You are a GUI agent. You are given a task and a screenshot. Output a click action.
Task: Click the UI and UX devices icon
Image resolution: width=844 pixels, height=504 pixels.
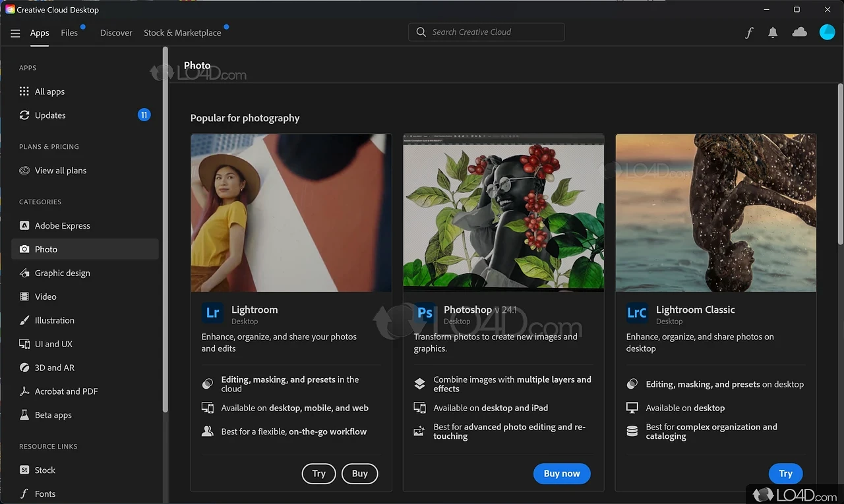point(24,345)
